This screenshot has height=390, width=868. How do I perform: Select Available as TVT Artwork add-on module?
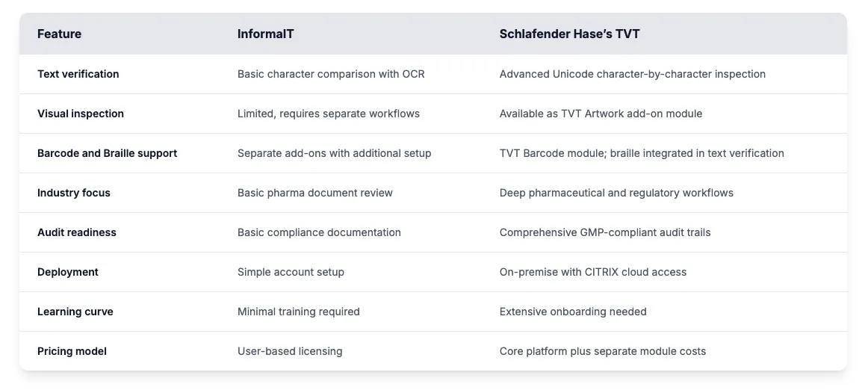coord(601,114)
